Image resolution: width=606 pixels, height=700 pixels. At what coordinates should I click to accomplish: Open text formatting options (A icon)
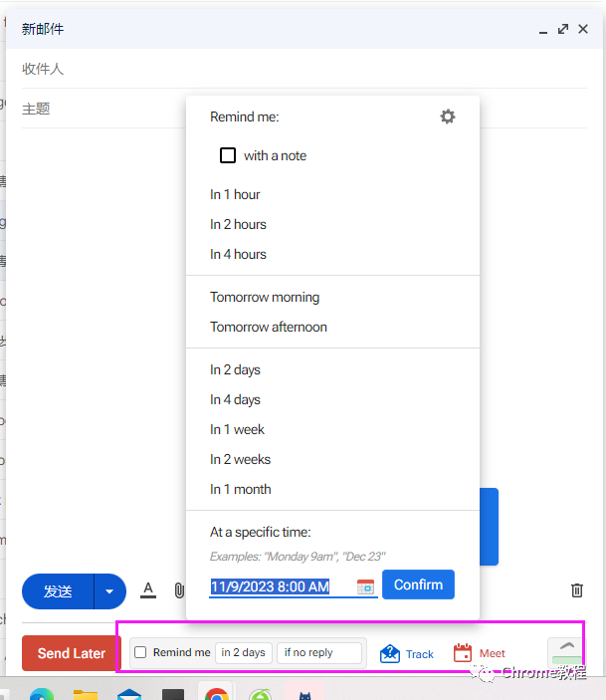coord(148,590)
